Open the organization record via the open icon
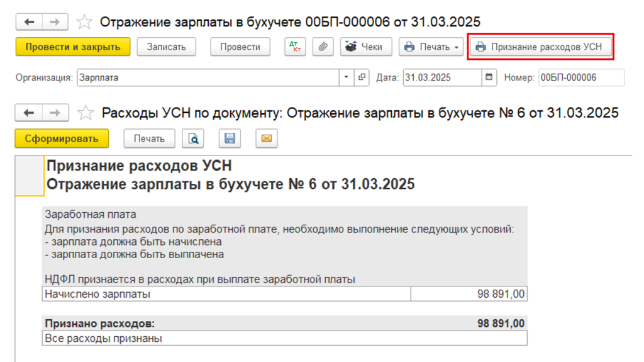 [x=362, y=77]
